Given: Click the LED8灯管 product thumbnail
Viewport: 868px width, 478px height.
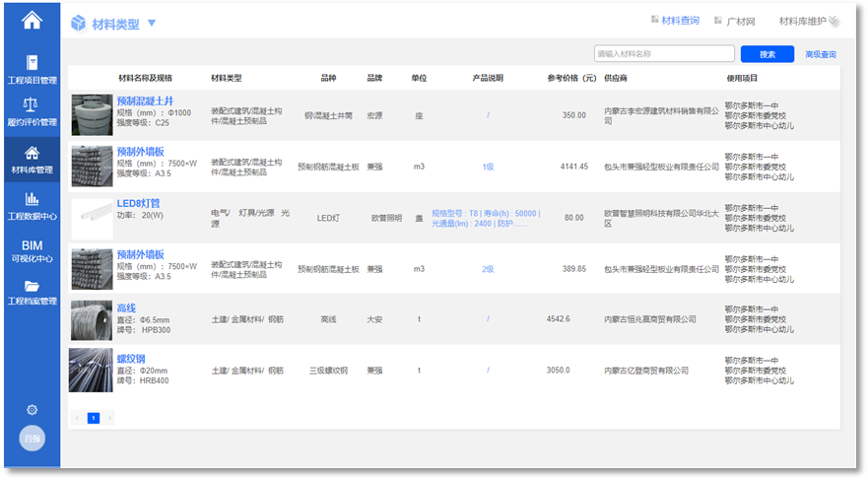Looking at the screenshot, I should point(92,218).
